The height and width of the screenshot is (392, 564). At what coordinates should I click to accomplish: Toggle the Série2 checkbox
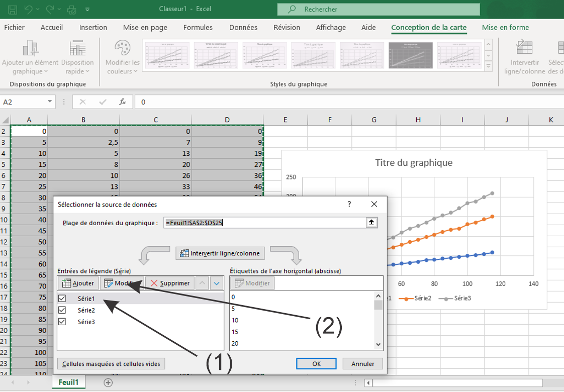62,310
